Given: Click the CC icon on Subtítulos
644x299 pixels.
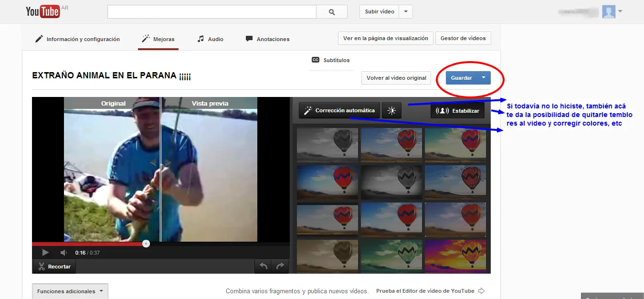Looking at the screenshot, I should [315, 60].
